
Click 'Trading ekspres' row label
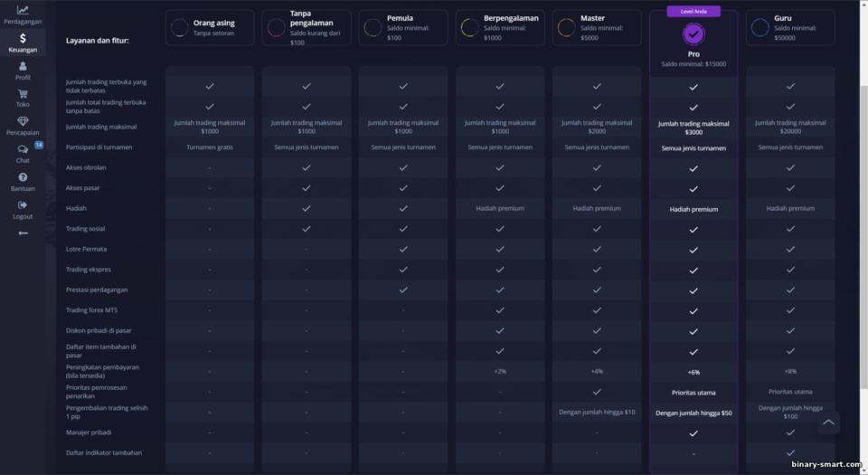click(89, 270)
